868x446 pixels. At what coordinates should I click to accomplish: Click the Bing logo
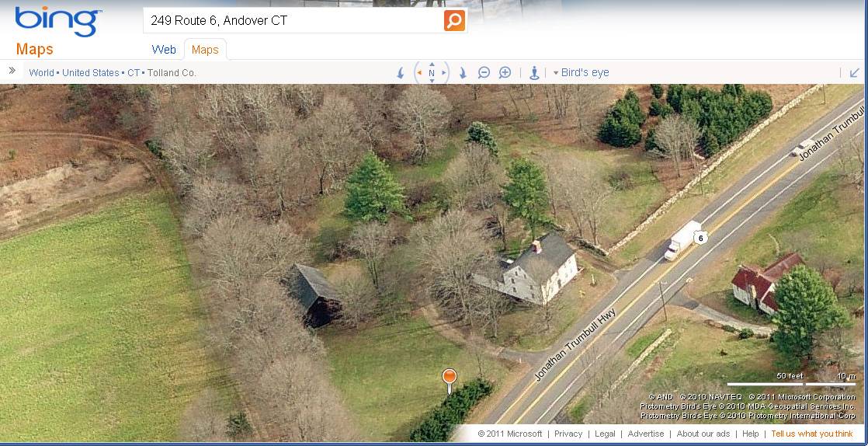58,22
